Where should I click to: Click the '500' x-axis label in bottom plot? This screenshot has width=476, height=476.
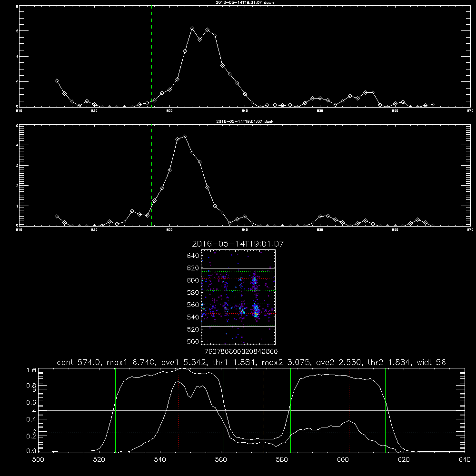tap(38, 460)
